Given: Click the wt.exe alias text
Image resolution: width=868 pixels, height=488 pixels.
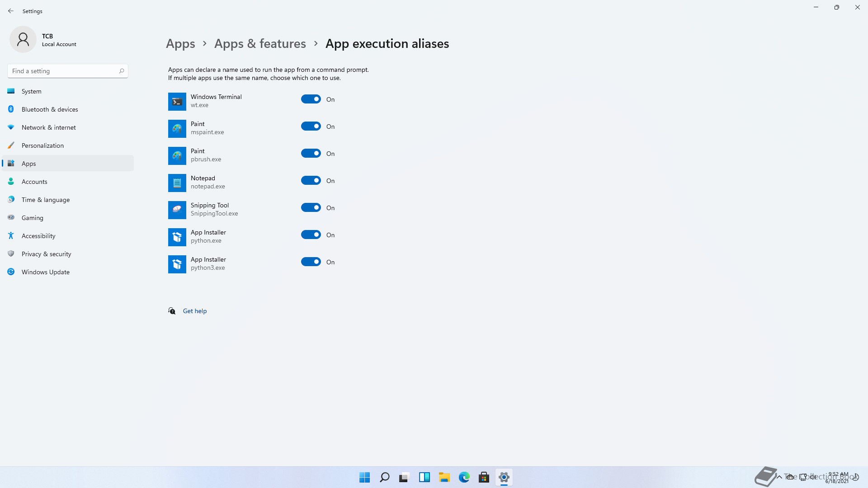Looking at the screenshot, I should 199,105.
